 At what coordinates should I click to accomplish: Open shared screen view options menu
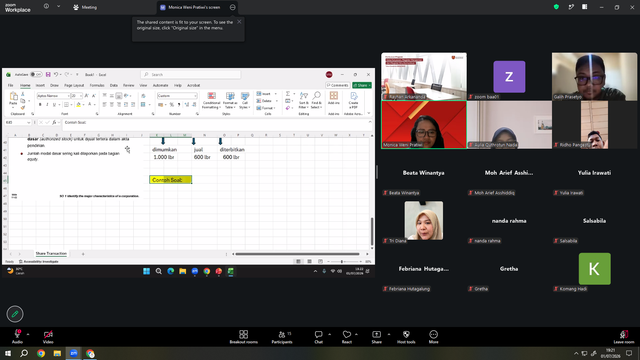tap(233, 7)
